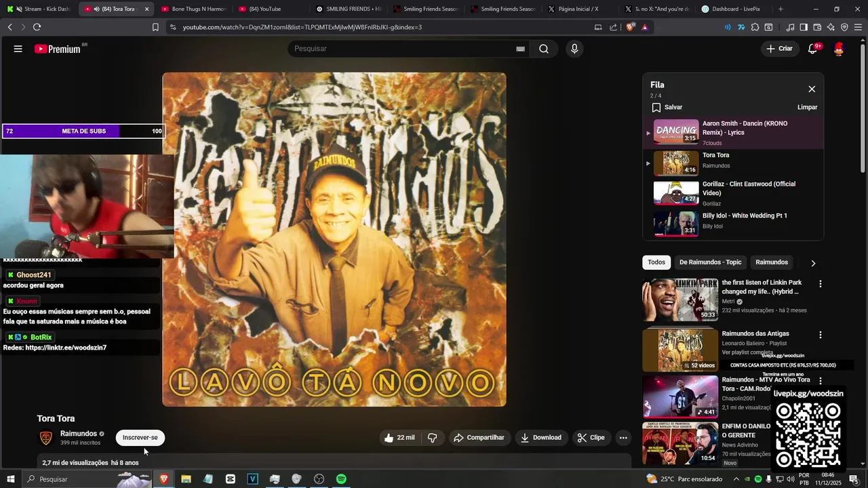Select the 'Todos' filter chip

(x=656, y=262)
